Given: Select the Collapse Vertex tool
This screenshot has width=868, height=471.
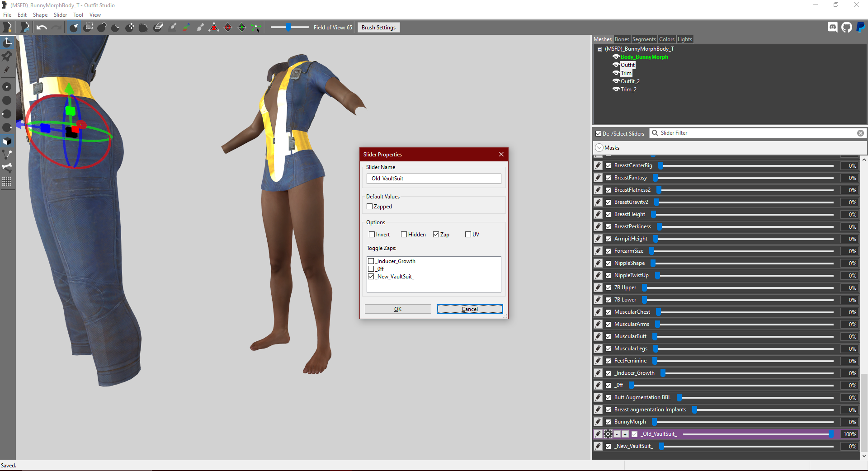Looking at the screenshot, I should (x=214, y=28).
